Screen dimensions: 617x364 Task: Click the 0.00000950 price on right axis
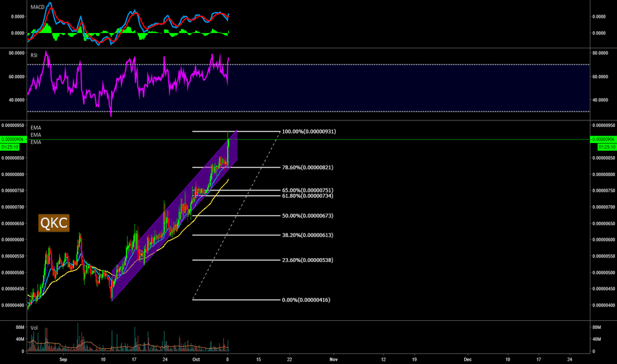pyautogui.click(x=604, y=126)
